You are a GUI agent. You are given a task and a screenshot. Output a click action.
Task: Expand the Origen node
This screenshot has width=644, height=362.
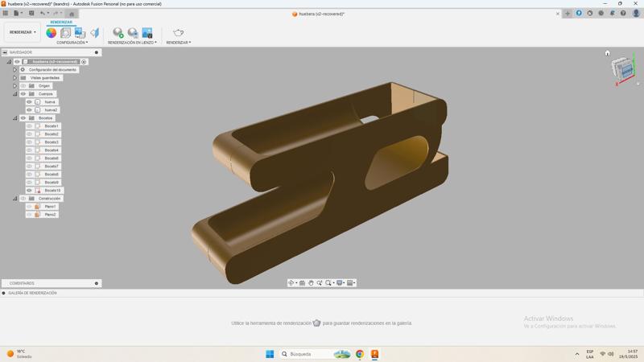[14, 86]
